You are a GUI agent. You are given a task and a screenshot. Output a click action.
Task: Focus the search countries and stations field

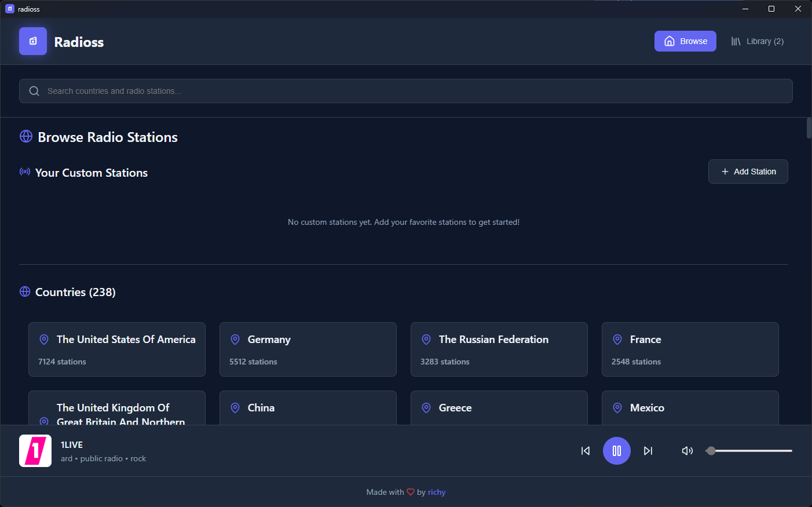tap(405, 91)
